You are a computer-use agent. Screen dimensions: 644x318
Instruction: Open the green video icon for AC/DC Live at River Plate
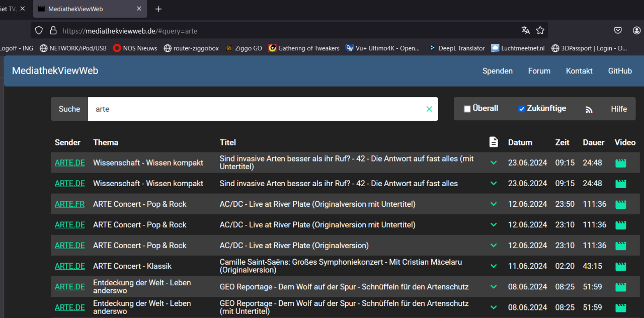coord(620,204)
